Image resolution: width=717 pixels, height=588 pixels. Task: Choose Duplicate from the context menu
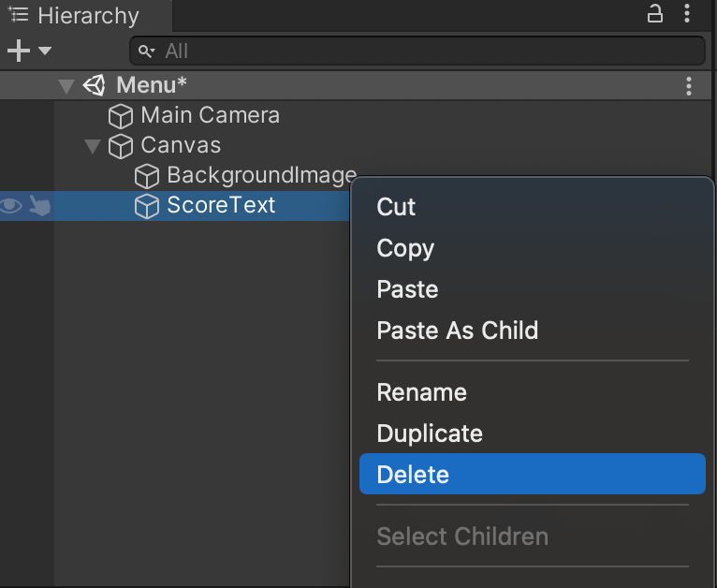(x=430, y=434)
